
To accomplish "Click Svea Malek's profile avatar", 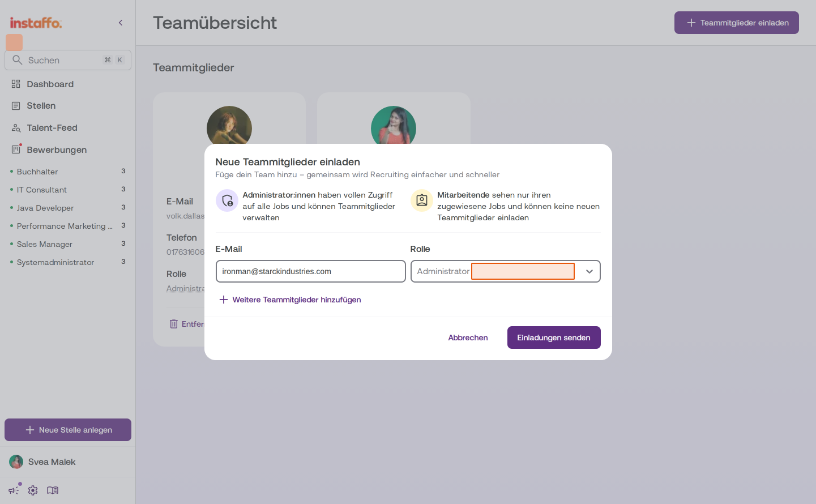I will (x=16, y=462).
